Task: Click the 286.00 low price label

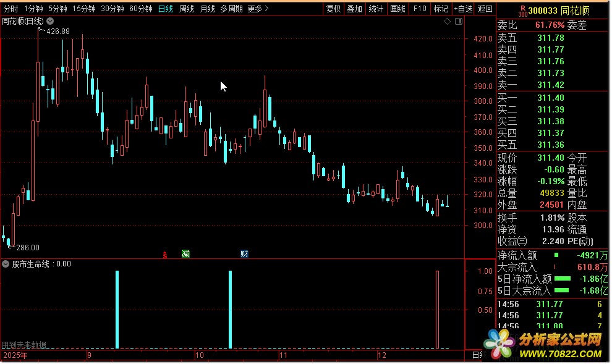Action: pos(28,248)
